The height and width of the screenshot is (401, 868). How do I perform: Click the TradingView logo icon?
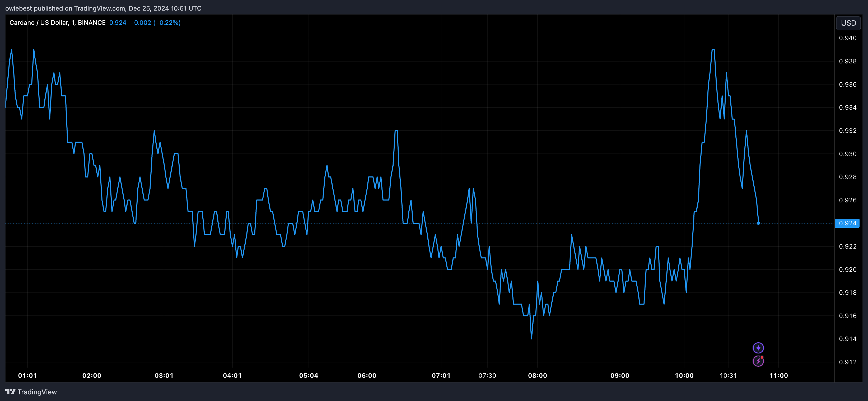pyautogui.click(x=11, y=391)
